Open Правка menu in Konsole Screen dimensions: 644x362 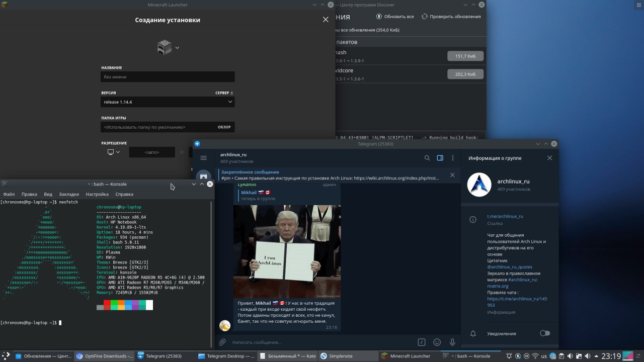point(29,194)
